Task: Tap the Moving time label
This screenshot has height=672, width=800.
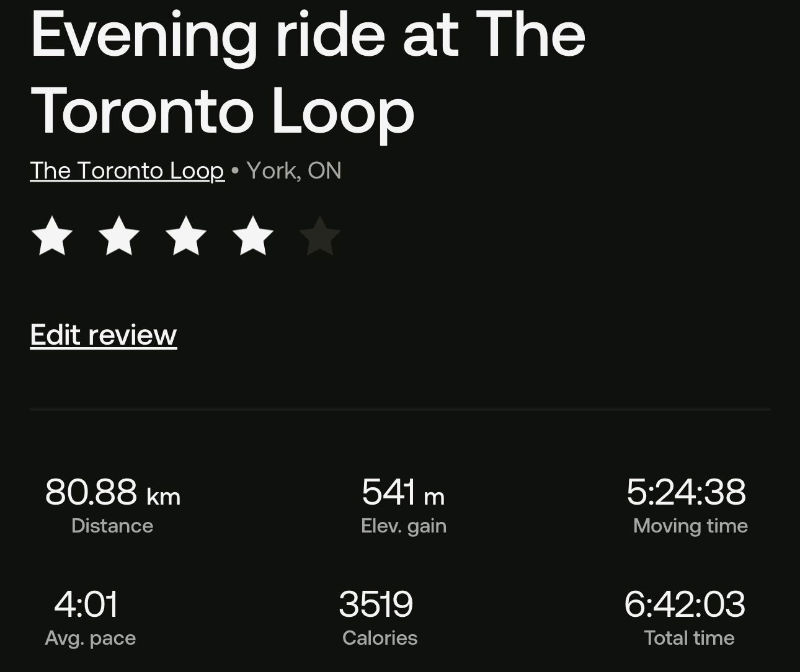Action: pos(690,526)
